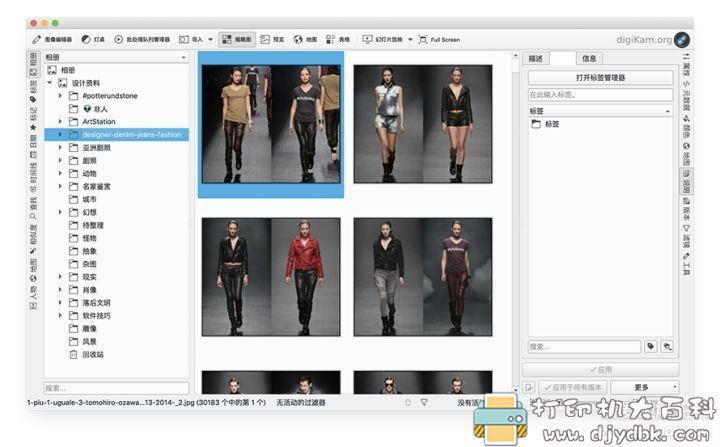This screenshot has width=720, height=447.
Task: Collapse the 设计资料 album tree node
Action: point(50,83)
